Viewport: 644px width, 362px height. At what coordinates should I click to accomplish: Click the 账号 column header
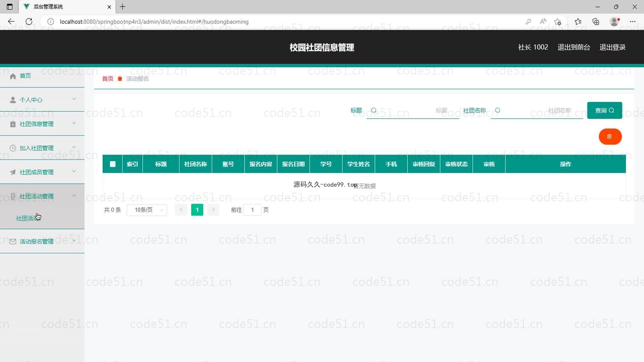[228, 164]
